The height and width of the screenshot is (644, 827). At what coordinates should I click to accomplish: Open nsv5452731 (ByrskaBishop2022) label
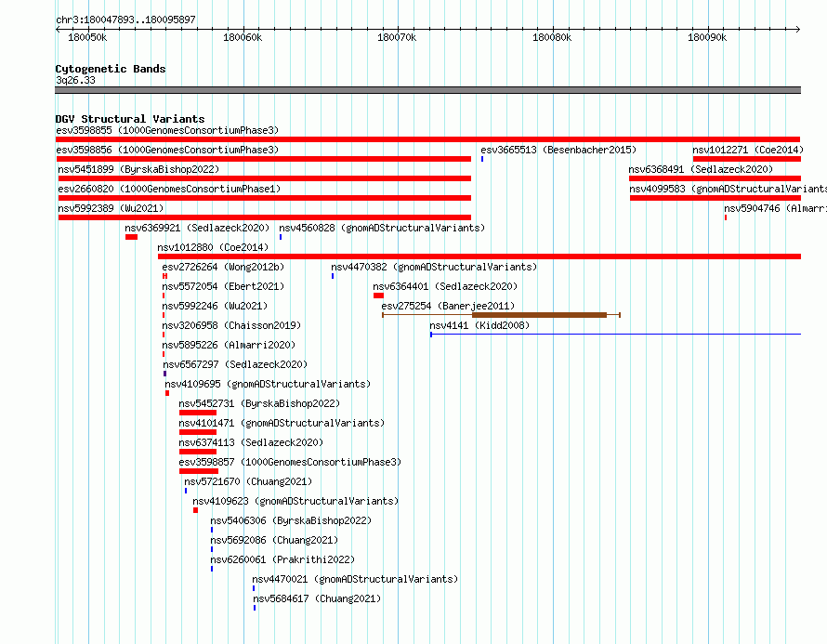tap(259, 403)
